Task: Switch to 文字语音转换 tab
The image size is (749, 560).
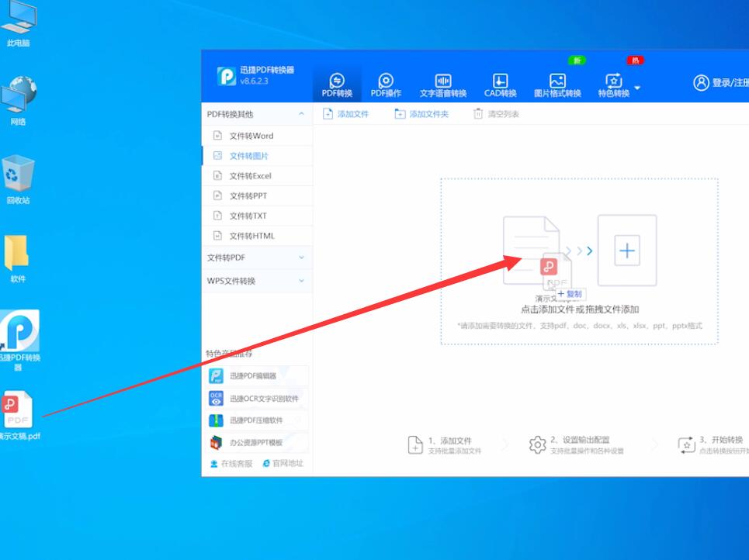Action: coord(443,85)
